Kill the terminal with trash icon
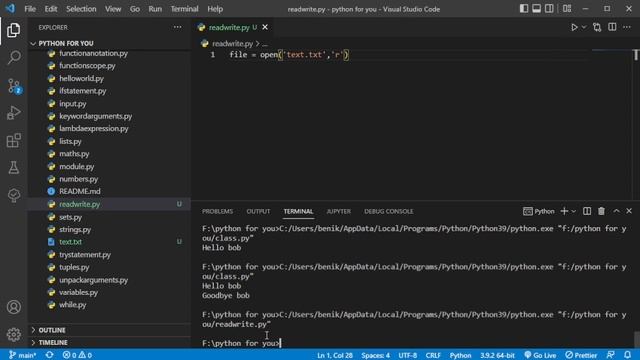Screen dimensions: 640x360 (601, 211)
